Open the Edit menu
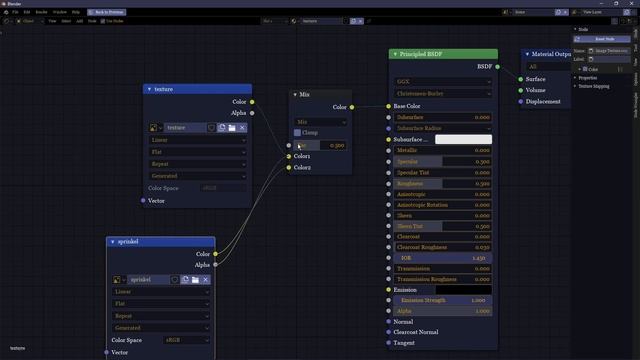The image size is (640, 360). 27,12
